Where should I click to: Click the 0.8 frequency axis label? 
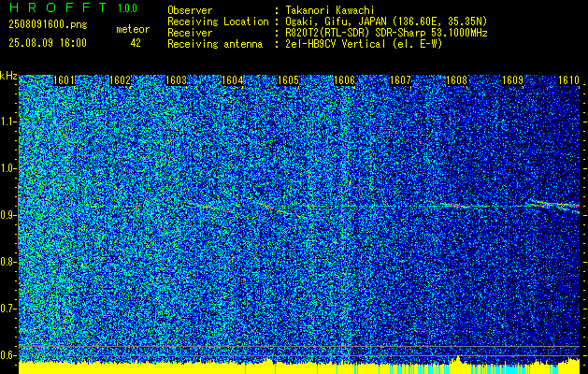coord(7,262)
